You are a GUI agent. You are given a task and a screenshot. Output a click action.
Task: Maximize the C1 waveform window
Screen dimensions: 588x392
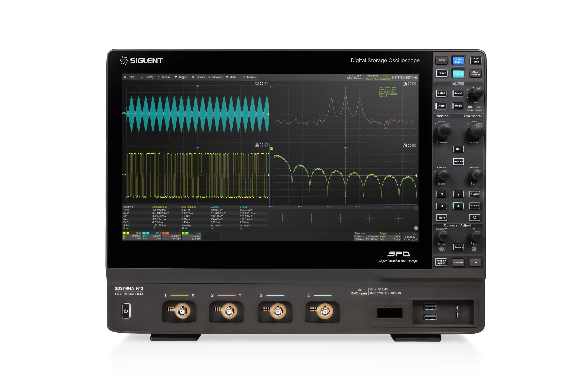[x=262, y=145]
